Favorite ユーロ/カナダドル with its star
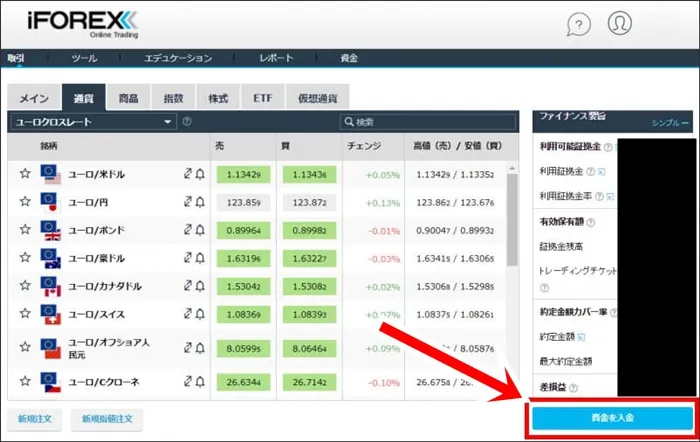This screenshot has width=700, height=442. pos(25,286)
